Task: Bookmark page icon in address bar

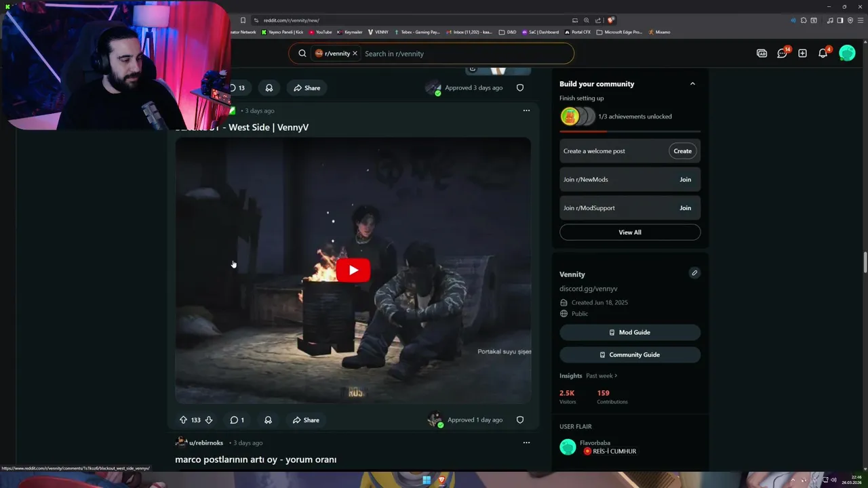Action: [x=243, y=20]
